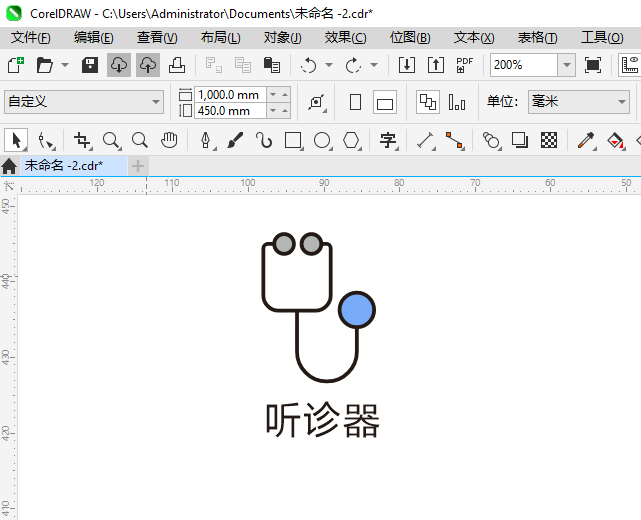The width and height of the screenshot is (641, 520).
Task: Select the Polygon tool
Action: (x=351, y=140)
